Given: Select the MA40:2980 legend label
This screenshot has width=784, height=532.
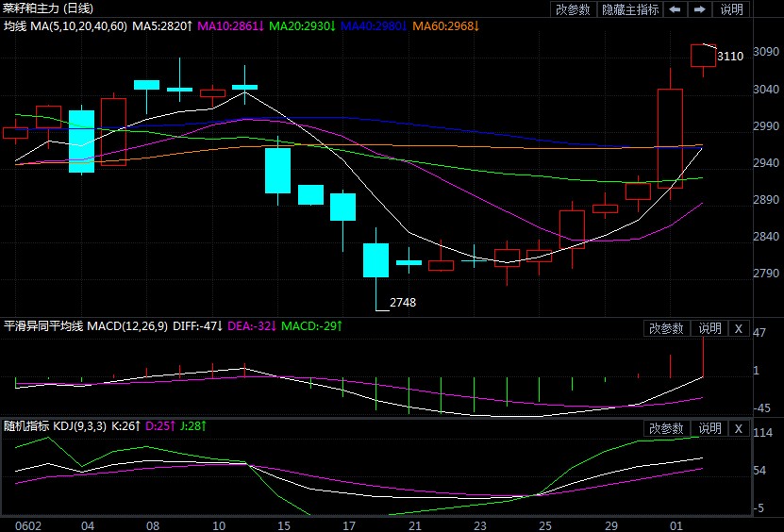Looking at the screenshot, I should pos(375,25).
